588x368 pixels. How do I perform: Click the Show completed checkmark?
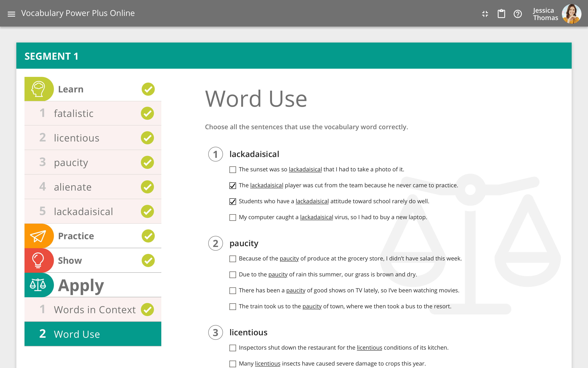tap(148, 260)
